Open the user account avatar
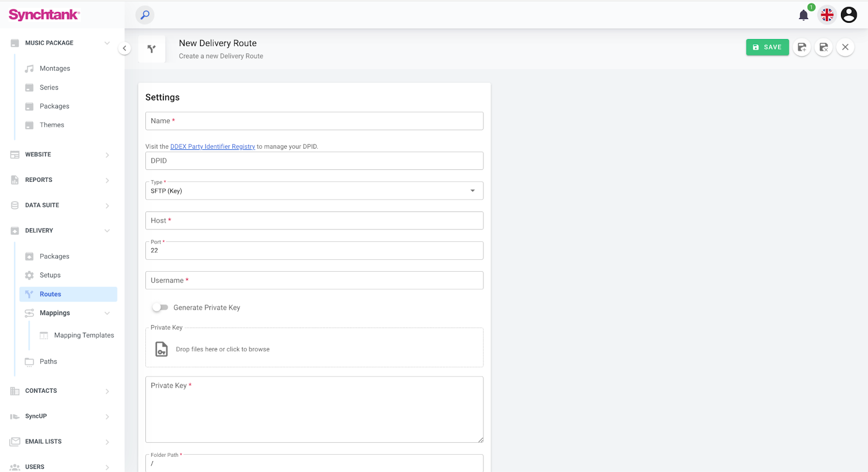Image resolution: width=868 pixels, height=472 pixels. [x=848, y=15]
